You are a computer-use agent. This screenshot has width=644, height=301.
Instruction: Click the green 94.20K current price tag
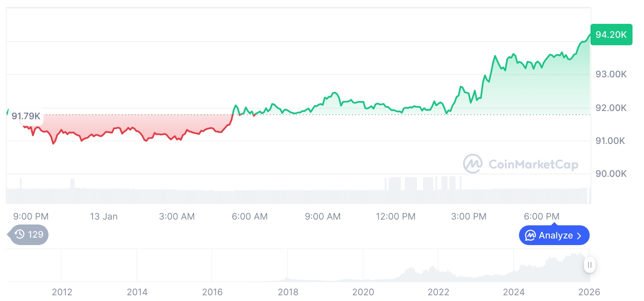point(611,35)
